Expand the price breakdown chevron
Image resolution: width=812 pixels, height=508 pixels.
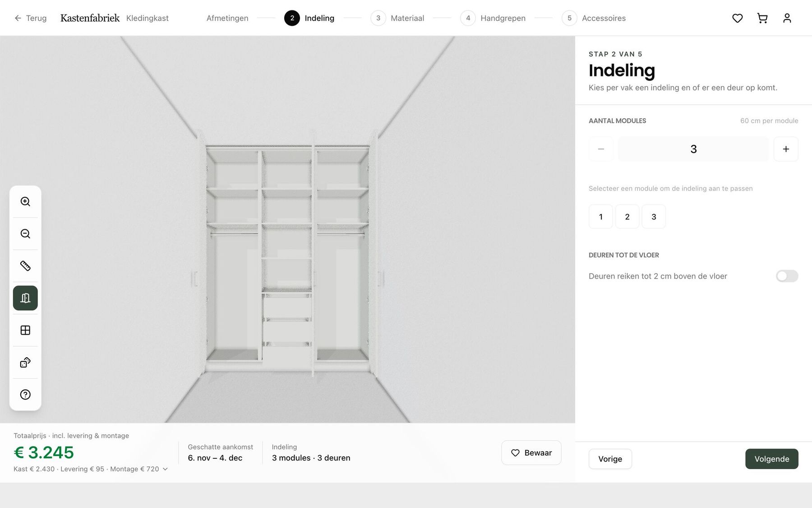pyautogui.click(x=165, y=469)
